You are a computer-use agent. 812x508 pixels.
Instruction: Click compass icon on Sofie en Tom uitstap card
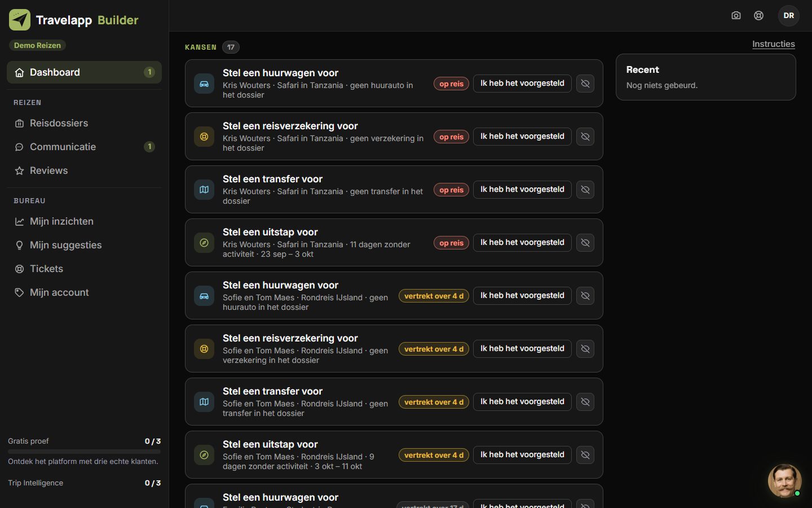(x=204, y=455)
